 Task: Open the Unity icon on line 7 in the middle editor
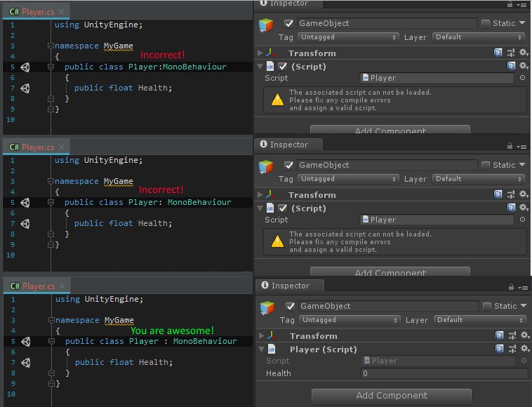pyautogui.click(x=25, y=224)
